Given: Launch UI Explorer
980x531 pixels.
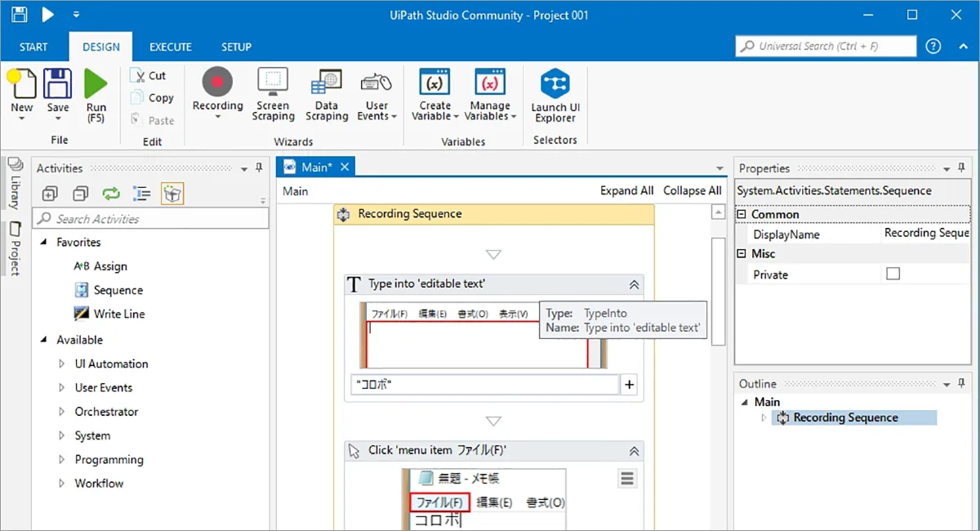Looking at the screenshot, I should tap(555, 95).
